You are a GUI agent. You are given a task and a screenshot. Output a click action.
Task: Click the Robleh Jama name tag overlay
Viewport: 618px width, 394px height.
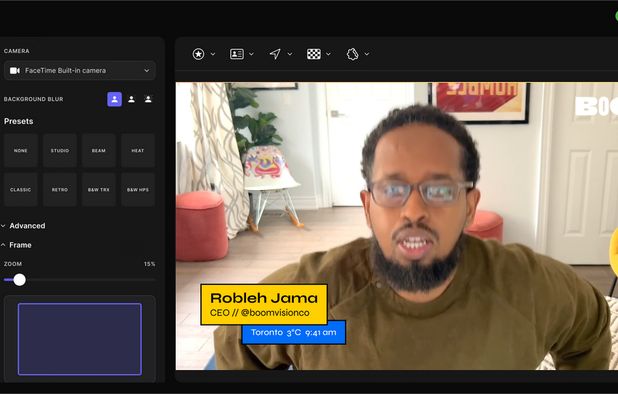point(264,305)
